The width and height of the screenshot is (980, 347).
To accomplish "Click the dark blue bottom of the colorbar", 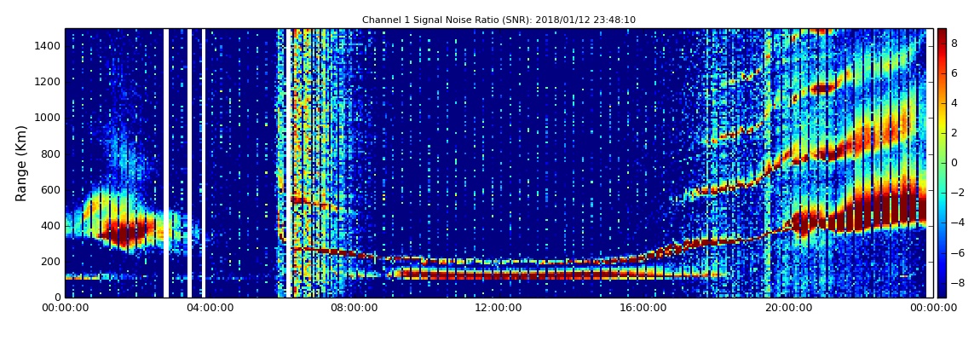I will 942,291.
